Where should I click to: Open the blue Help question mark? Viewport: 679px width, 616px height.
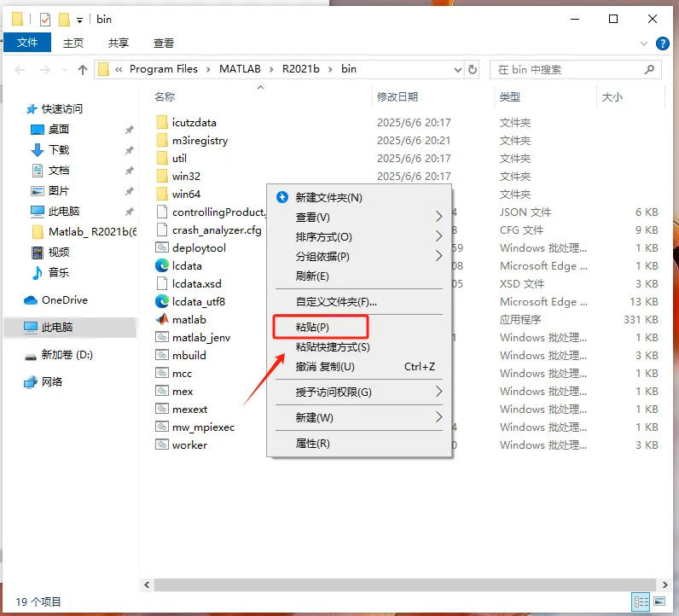tap(663, 44)
